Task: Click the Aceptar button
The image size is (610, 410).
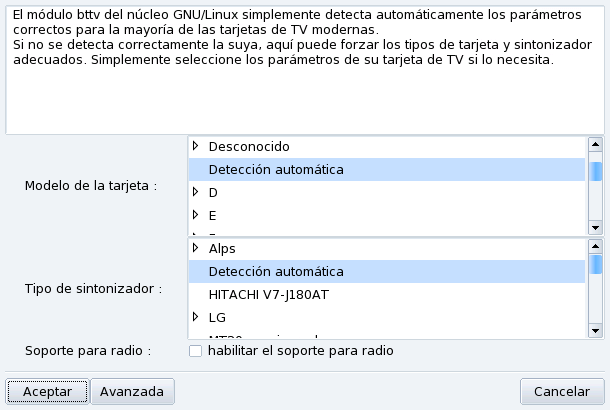Action: coord(46,391)
